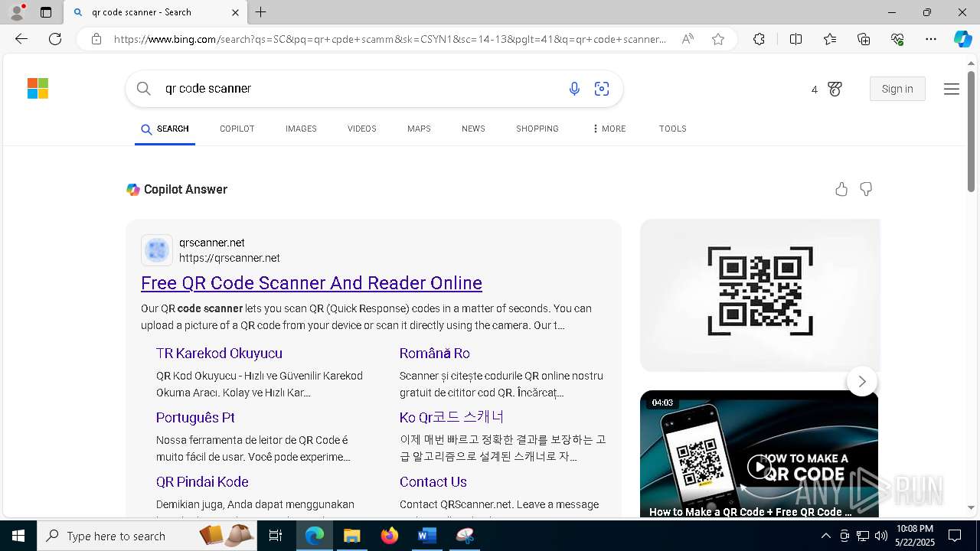The image size is (980, 551).
Task: Close the qr code scanner tab
Action: [235, 12]
